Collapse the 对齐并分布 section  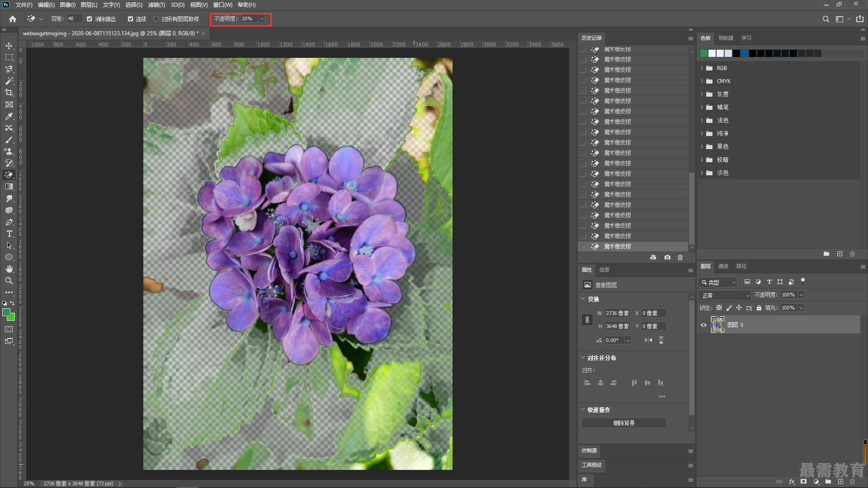(583, 357)
